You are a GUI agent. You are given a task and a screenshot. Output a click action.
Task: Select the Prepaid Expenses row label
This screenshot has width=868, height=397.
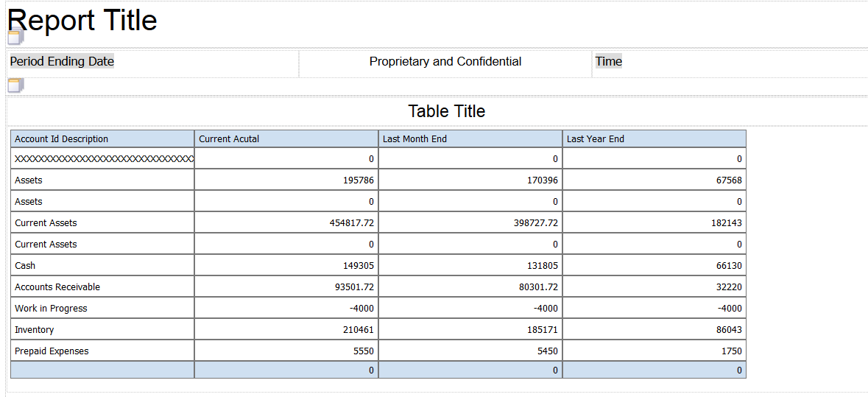[52, 351]
